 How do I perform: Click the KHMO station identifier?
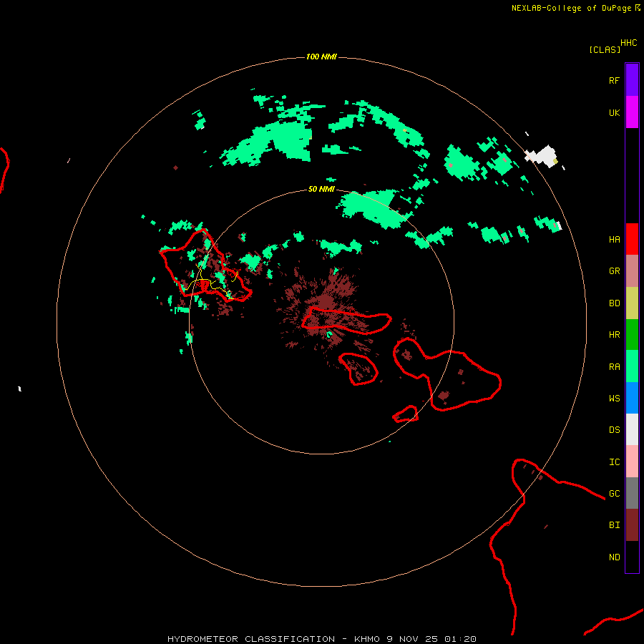(x=367, y=639)
